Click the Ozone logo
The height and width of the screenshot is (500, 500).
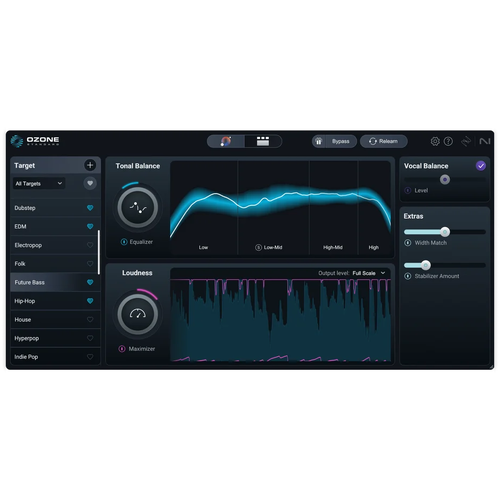35,141
